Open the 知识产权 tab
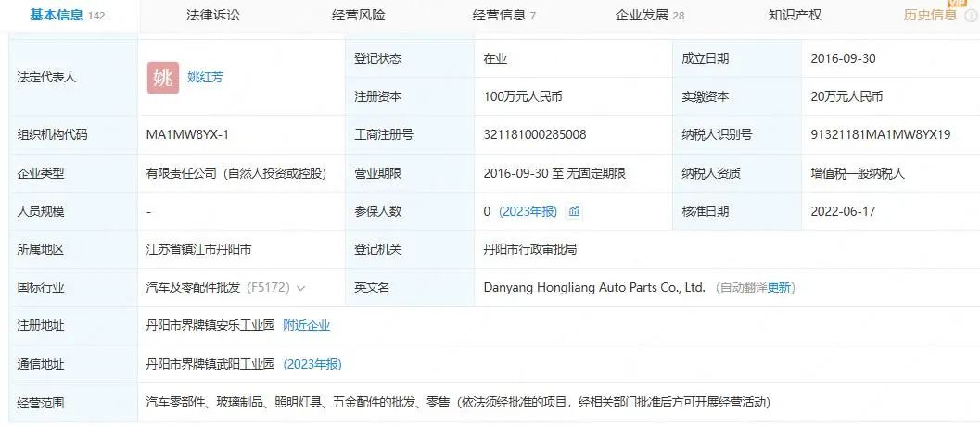980x426 pixels. click(795, 15)
